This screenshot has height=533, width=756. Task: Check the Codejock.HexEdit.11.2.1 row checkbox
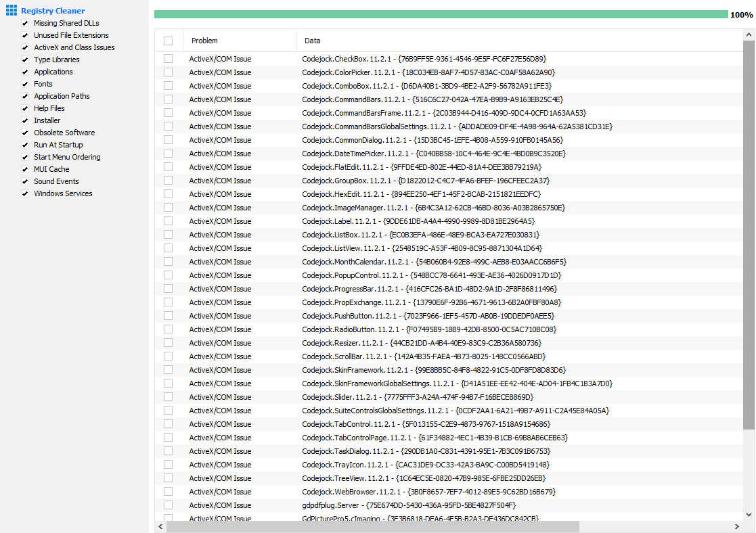point(169,193)
